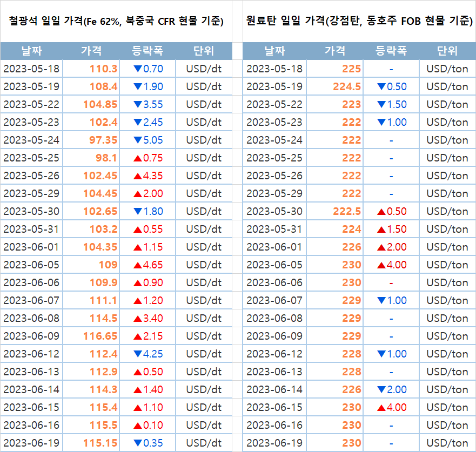Click the 날짜 header in coking coal table
The width and height of the screenshot is (476, 452).
(274, 51)
